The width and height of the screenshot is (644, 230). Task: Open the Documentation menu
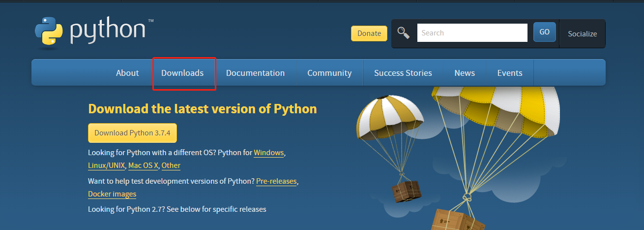coord(255,73)
